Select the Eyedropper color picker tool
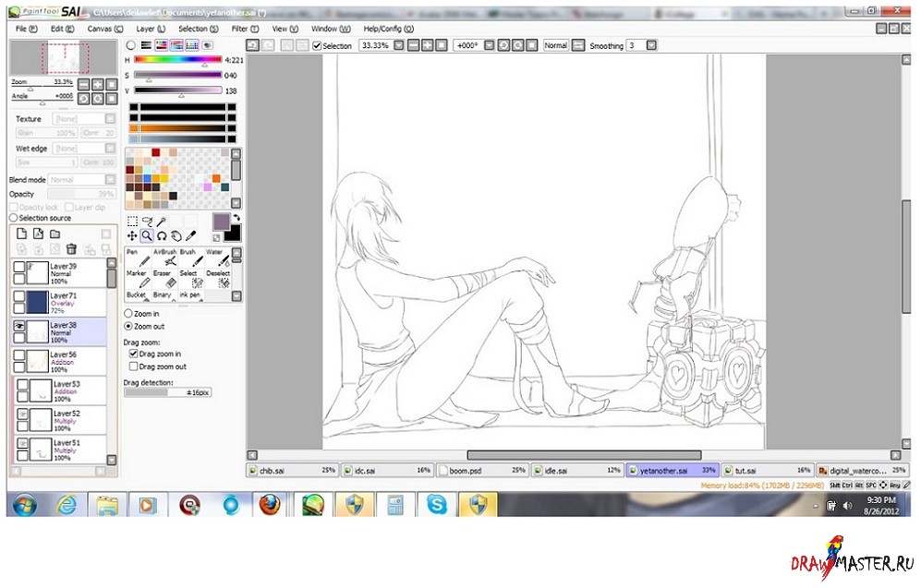The width and height of the screenshot is (921, 588). tap(191, 236)
